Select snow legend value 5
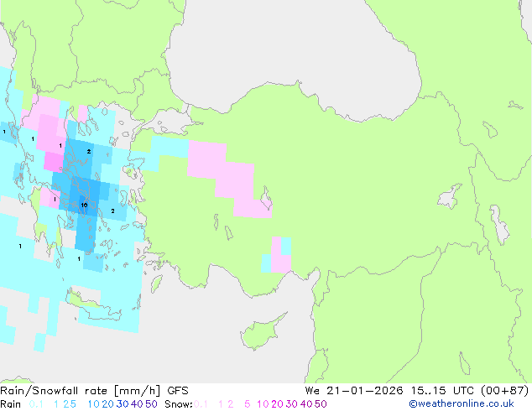The height and width of the screenshot is (411, 532). (248, 404)
